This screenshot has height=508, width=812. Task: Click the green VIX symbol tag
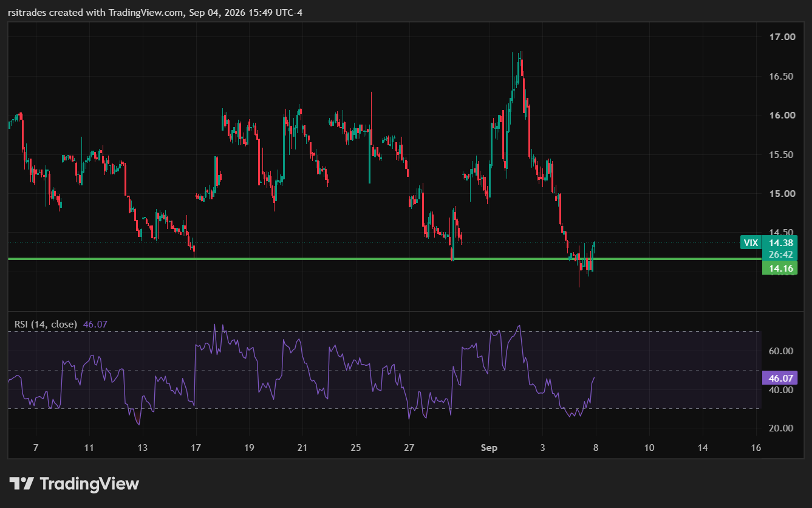pyautogui.click(x=751, y=242)
